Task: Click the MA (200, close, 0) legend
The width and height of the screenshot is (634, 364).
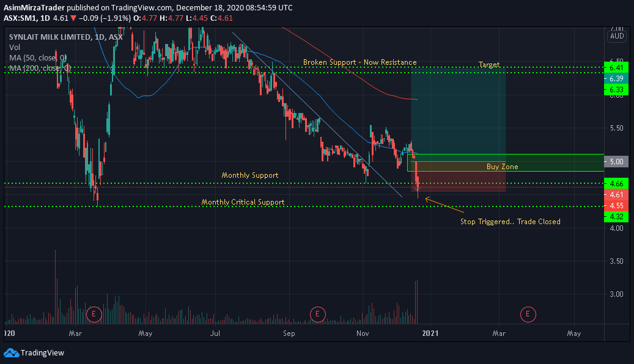Action: tap(40, 68)
